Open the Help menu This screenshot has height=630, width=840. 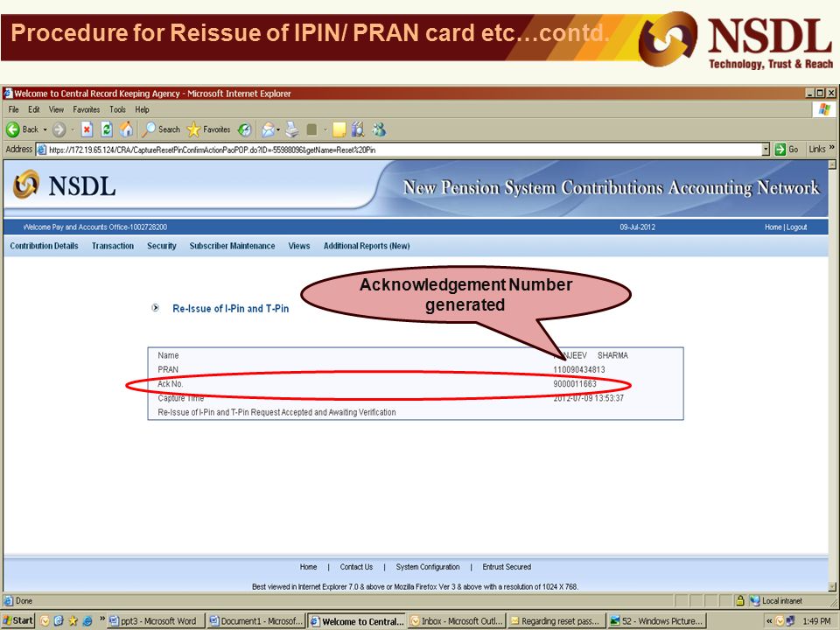coord(142,110)
